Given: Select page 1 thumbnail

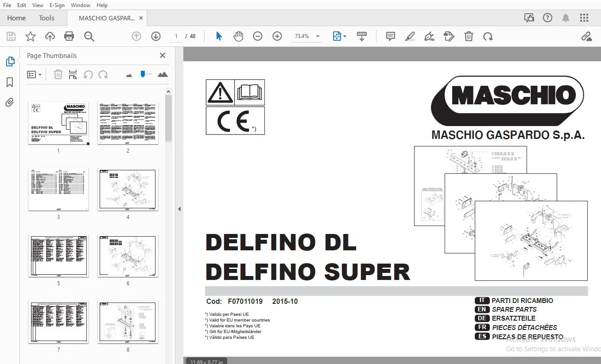Looking at the screenshot, I should (58, 123).
